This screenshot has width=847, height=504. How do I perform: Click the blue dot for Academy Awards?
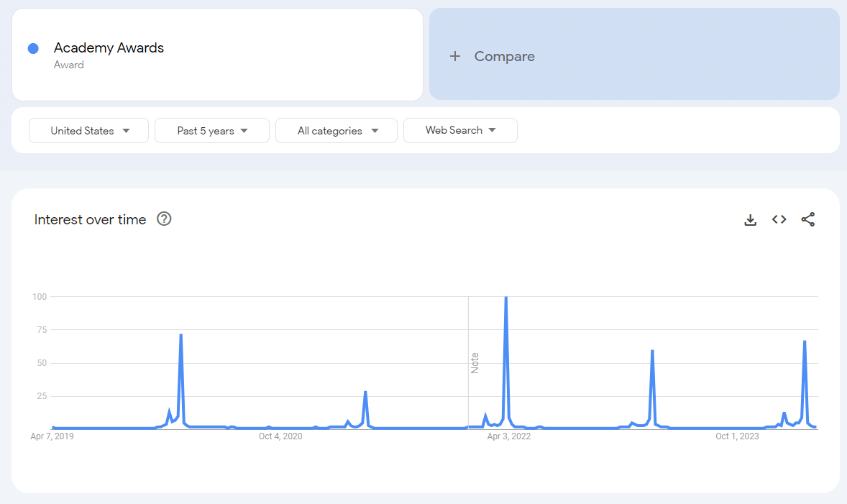(33, 49)
